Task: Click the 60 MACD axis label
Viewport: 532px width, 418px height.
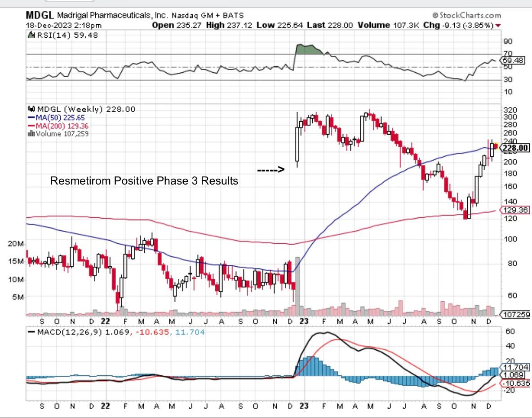Action: point(510,331)
